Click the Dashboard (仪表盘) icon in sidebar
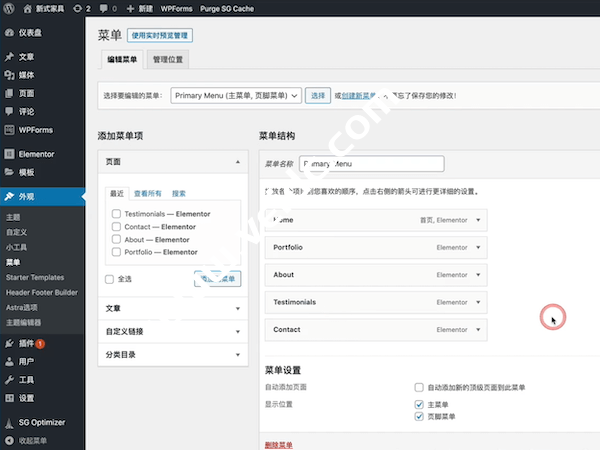Image resolution: width=600 pixels, height=450 pixels. (x=9, y=32)
